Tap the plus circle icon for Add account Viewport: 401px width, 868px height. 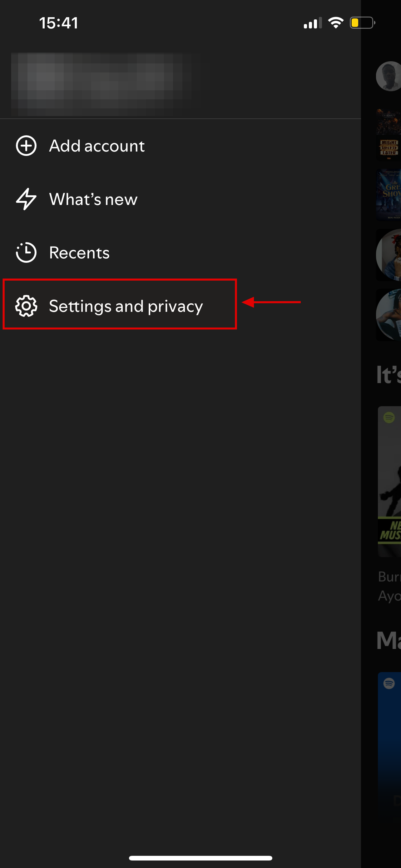click(26, 146)
